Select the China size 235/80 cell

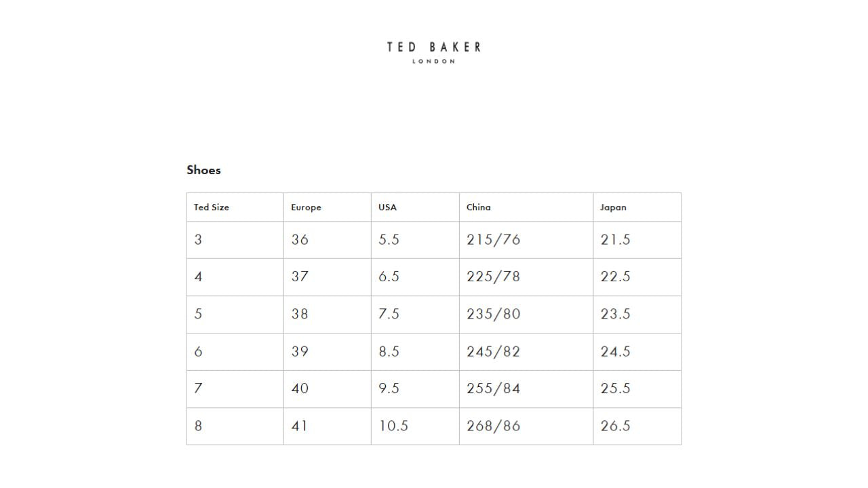(493, 314)
